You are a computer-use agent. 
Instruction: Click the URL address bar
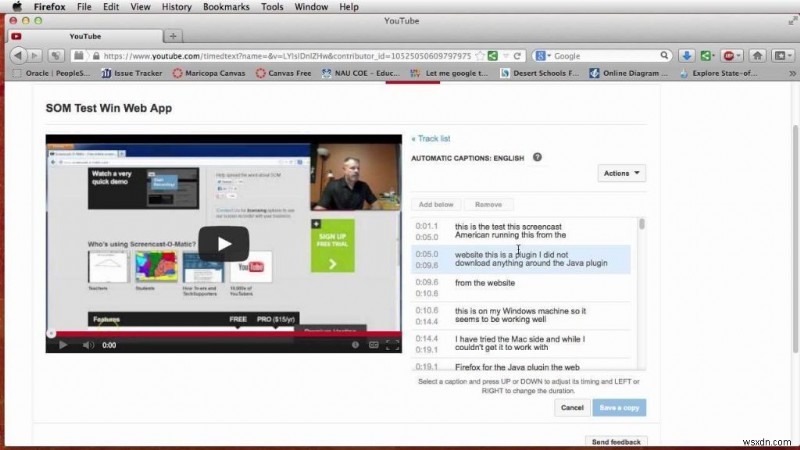286,56
